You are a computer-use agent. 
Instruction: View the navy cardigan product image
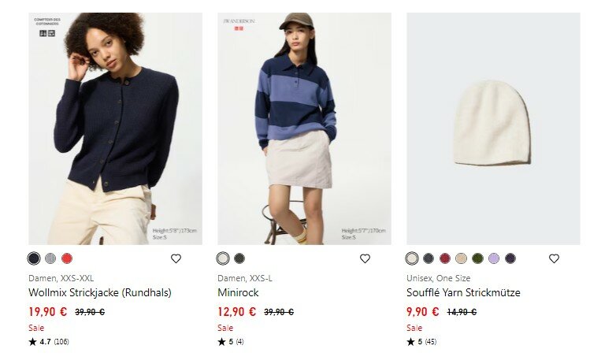tap(115, 128)
